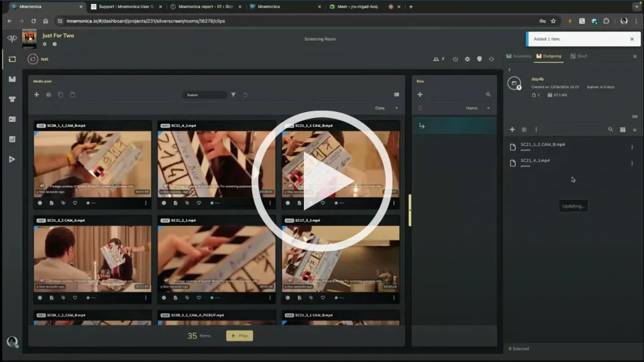
Task: Open the T-shirt sidebar icon
Action: pyautogui.click(x=12, y=99)
